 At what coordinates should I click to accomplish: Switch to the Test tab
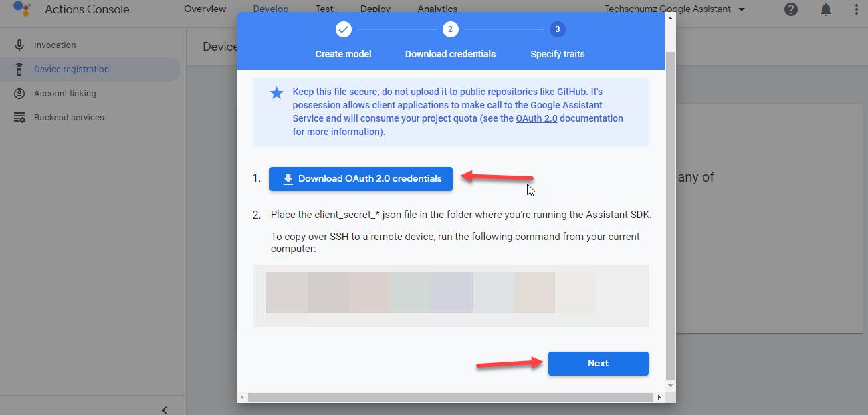click(x=324, y=9)
